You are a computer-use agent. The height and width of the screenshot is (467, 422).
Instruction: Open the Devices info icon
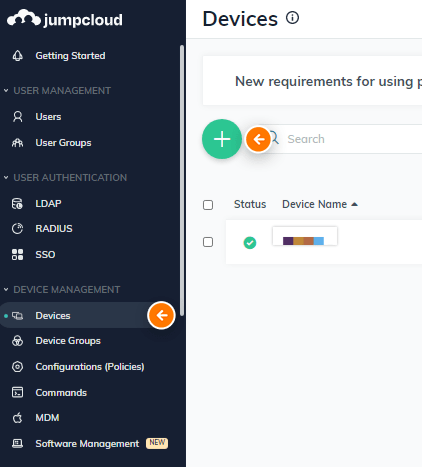(x=292, y=18)
